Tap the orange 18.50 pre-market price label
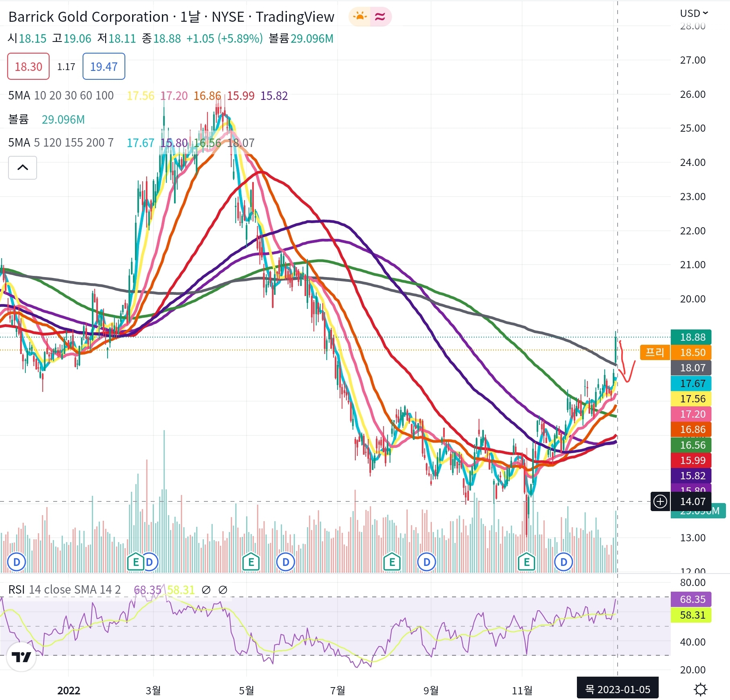Screen dimensions: 730x700 tap(691, 352)
